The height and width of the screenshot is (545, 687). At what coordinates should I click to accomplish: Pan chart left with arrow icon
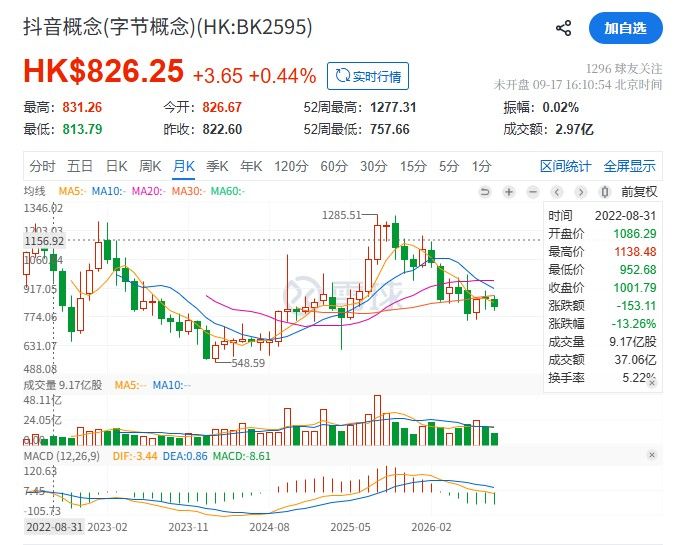coord(557,192)
